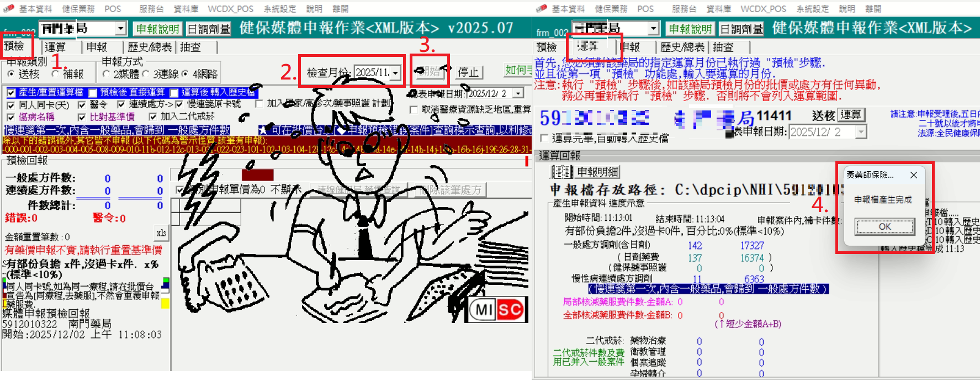Open pharmacy name dropdown in left window
This screenshot has height=381, width=980.
coord(121,28)
